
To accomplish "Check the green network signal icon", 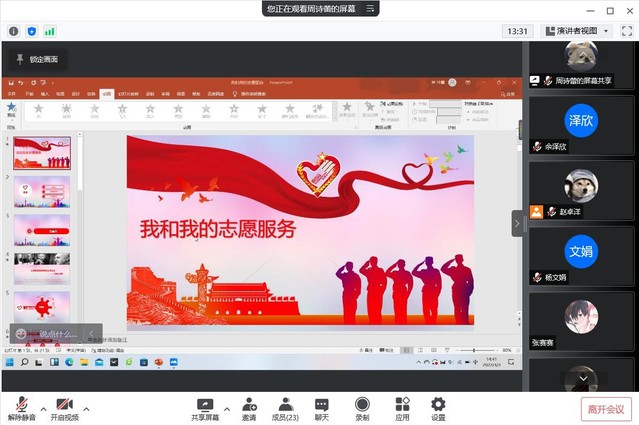I will [x=50, y=31].
